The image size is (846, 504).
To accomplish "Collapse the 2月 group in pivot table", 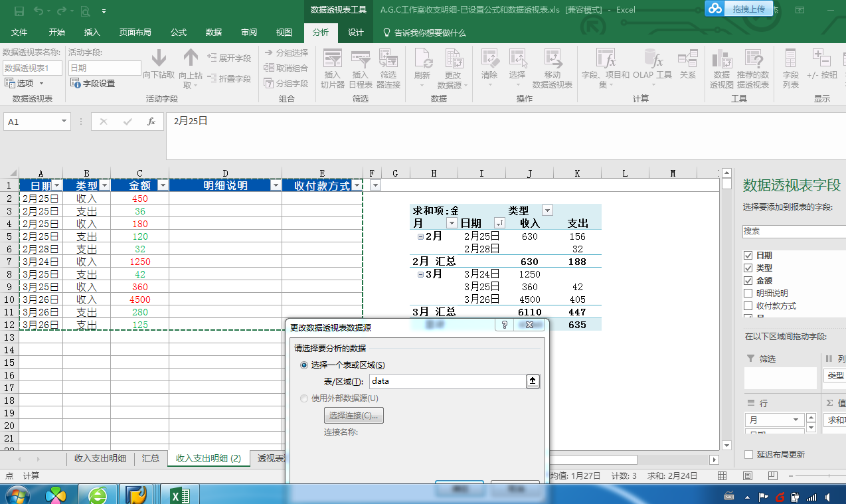I will tap(420, 236).
